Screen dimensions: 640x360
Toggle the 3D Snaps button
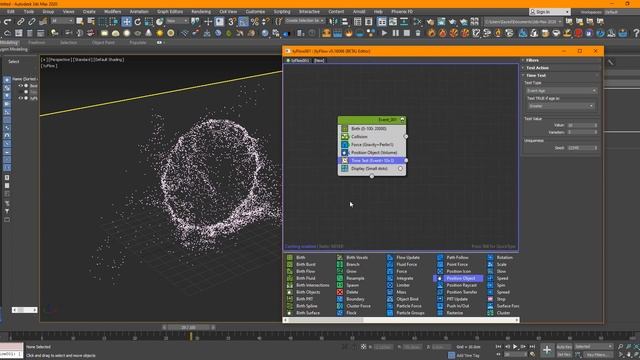click(232, 22)
